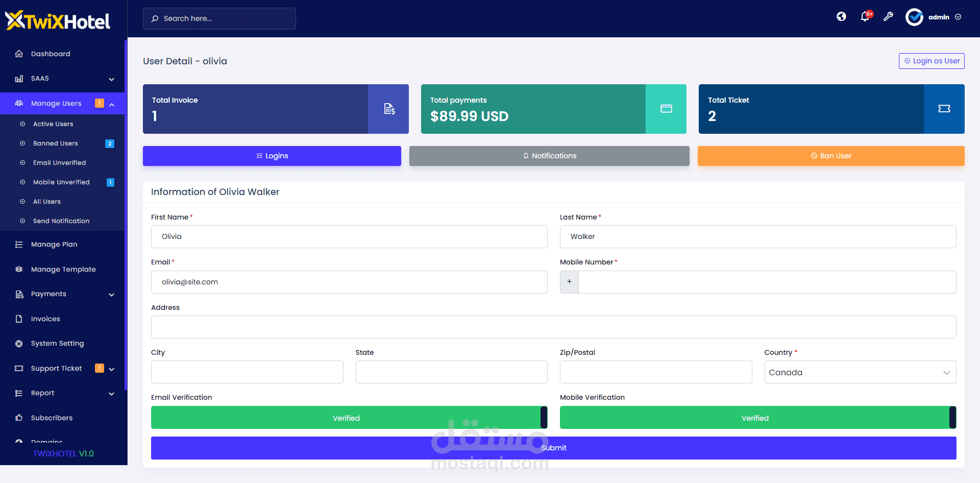The image size is (980, 483).
Task: Expand the SAAS menu chevron
Action: [x=112, y=79]
